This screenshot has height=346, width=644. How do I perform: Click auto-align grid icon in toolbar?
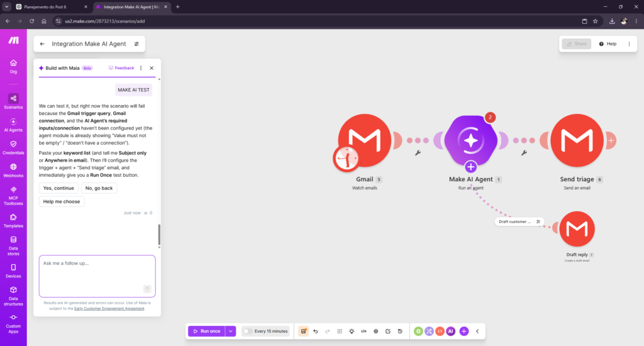coord(340,331)
